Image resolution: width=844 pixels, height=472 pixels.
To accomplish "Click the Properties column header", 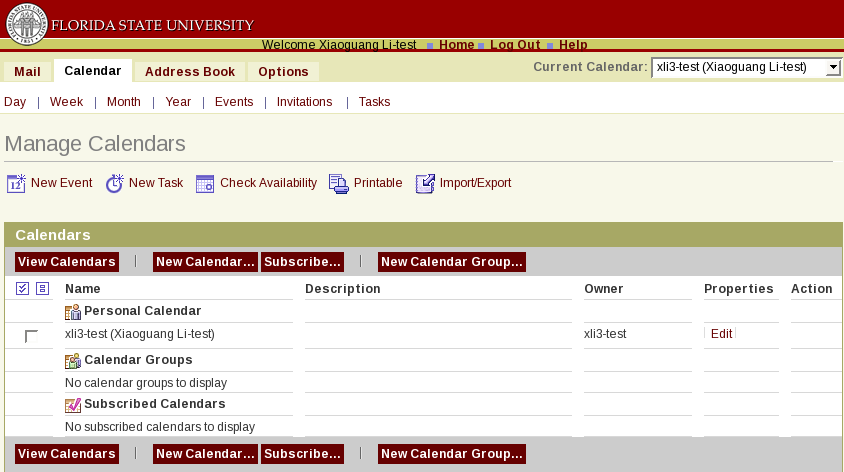I will [x=738, y=289].
